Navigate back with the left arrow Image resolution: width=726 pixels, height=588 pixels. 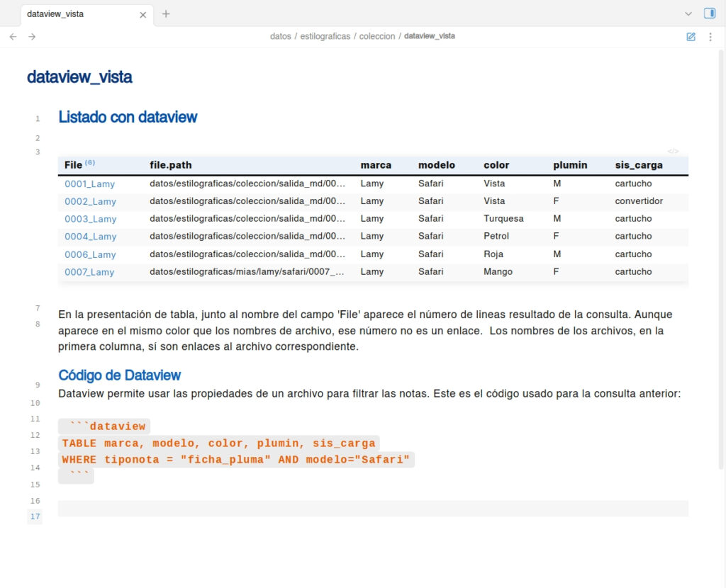click(x=13, y=37)
